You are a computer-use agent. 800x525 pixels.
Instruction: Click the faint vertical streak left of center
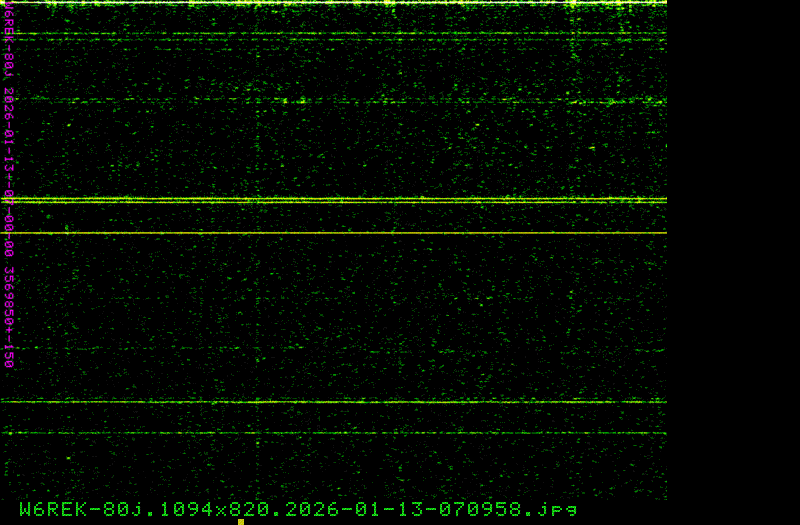point(257,250)
